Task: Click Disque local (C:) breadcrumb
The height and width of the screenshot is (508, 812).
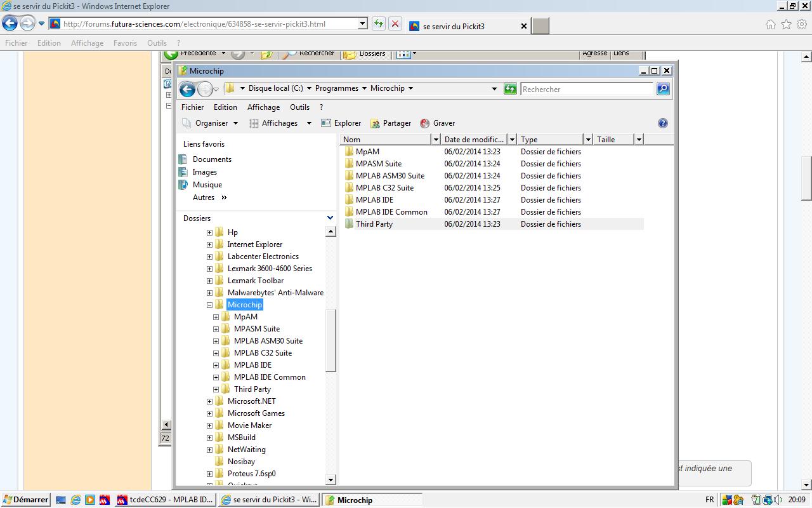Action: [275, 88]
